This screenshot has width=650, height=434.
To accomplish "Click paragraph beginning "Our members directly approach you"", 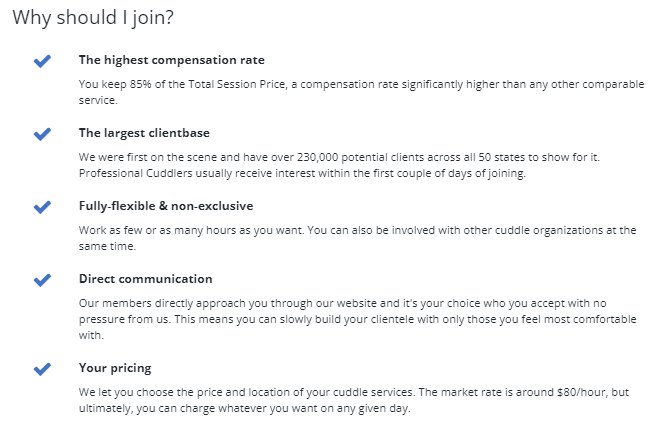I will 357,319.
